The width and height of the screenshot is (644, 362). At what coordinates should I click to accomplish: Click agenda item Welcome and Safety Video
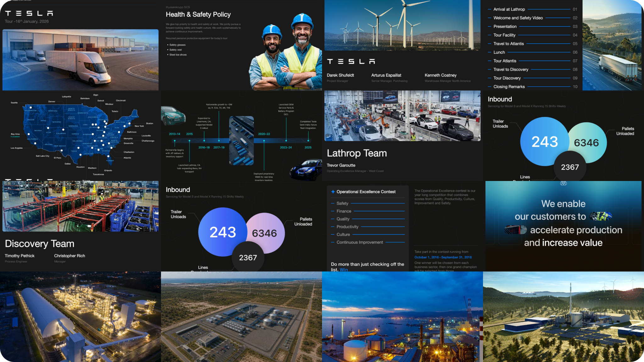533,18
